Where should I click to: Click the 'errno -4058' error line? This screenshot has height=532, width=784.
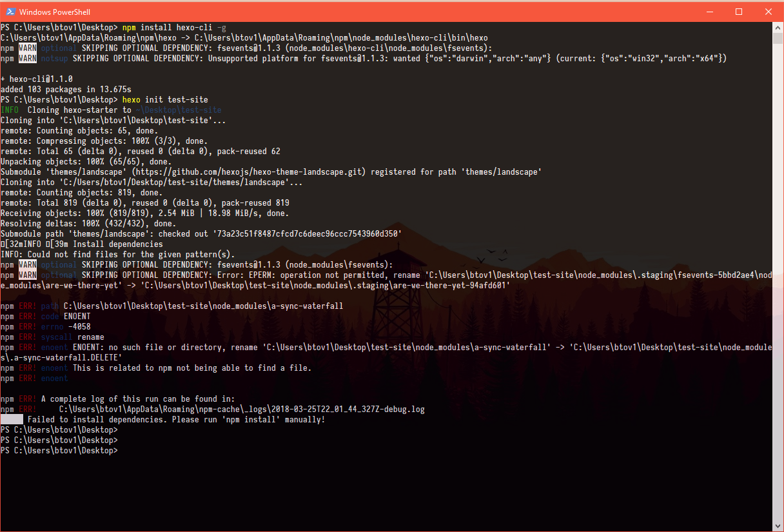pyautogui.click(x=46, y=327)
